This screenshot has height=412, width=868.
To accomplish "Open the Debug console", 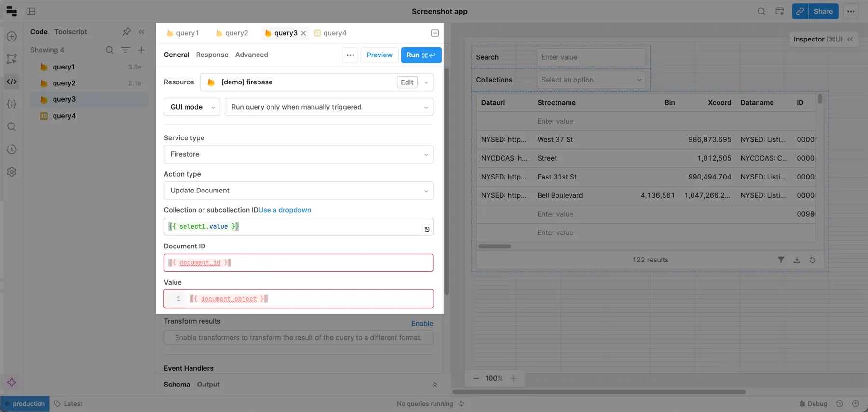I will (813, 404).
